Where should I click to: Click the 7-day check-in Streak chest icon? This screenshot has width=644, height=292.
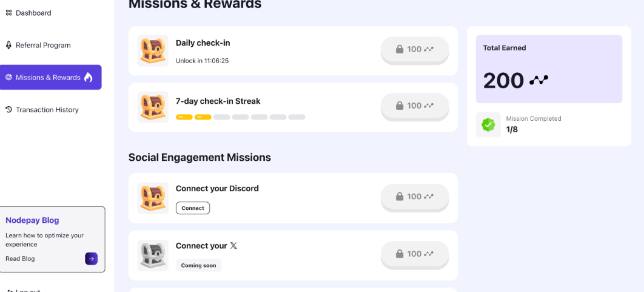[x=153, y=107]
